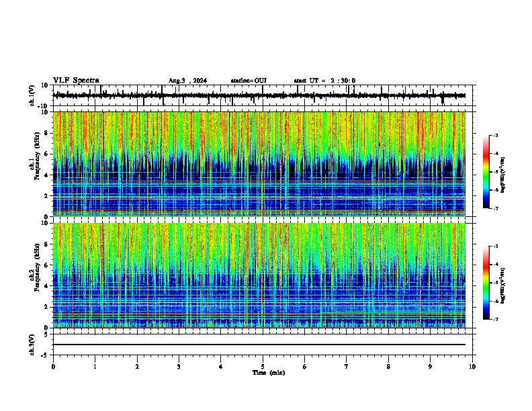The width and height of the screenshot is (532, 411).
Task: Click the '0' tick label on time axis
Action: click(x=53, y=367)
